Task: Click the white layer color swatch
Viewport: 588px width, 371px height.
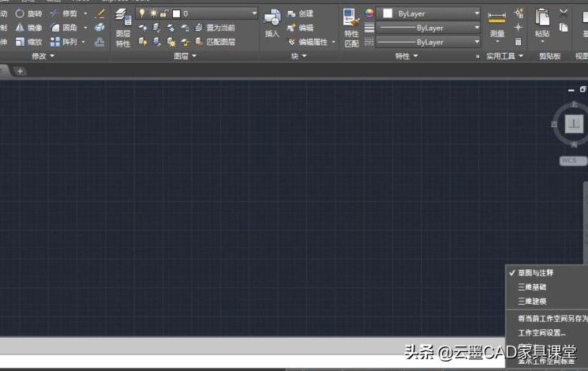Action: 176,13
